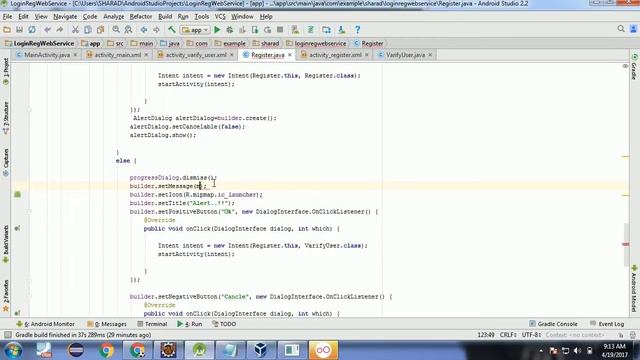Screen dimensions: 640x360
Task: Make project with the hammer icon
Action: 172,29
